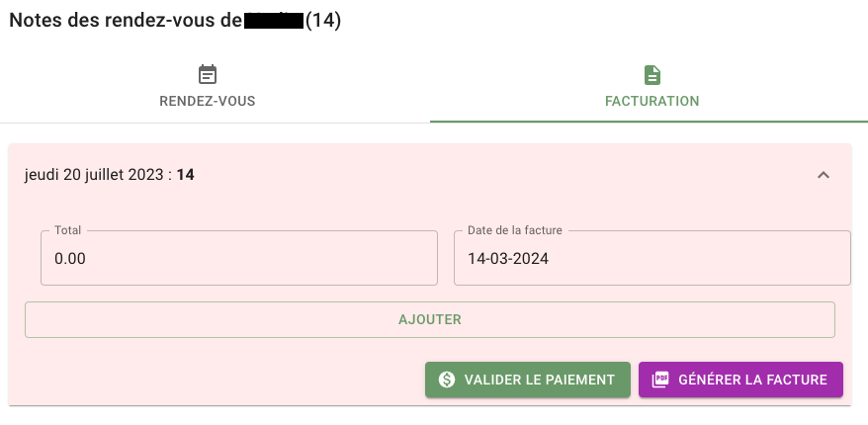The width and height of the screenshot is (868, 425).
Task: Select the Facturation tab label
Action: click(x=652, y=101)
